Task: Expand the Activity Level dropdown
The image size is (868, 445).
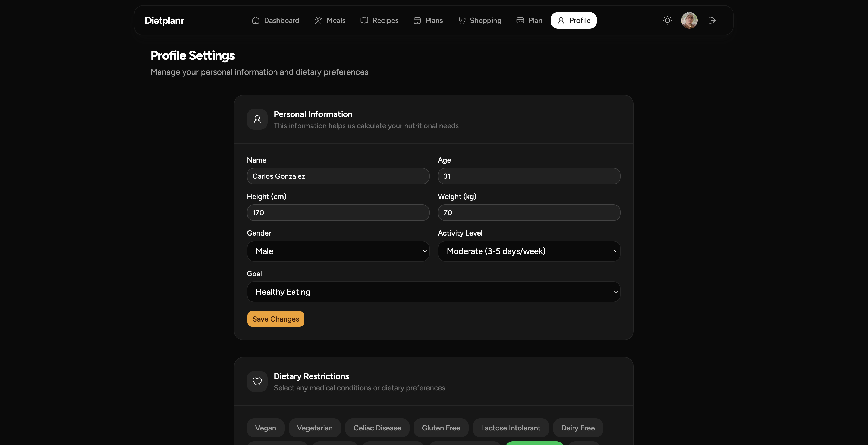Action: [x=529, y=251]
